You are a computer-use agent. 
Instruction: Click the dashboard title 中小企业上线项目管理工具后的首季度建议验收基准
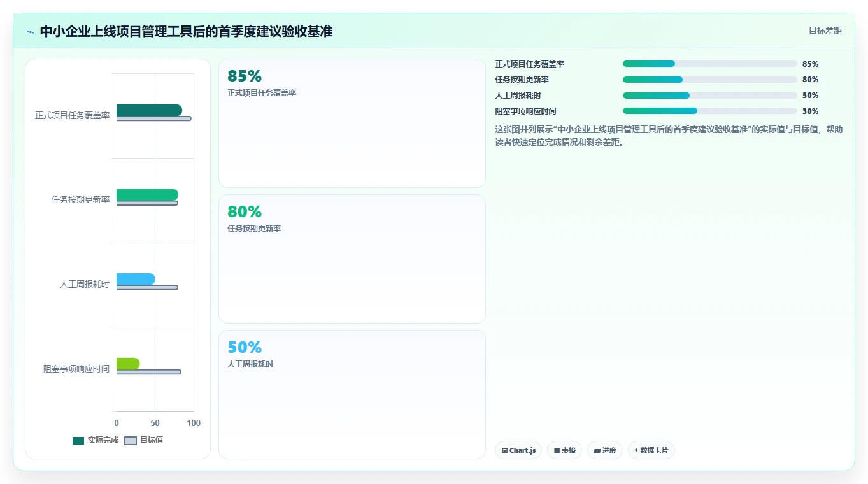(x=186, y=31)
